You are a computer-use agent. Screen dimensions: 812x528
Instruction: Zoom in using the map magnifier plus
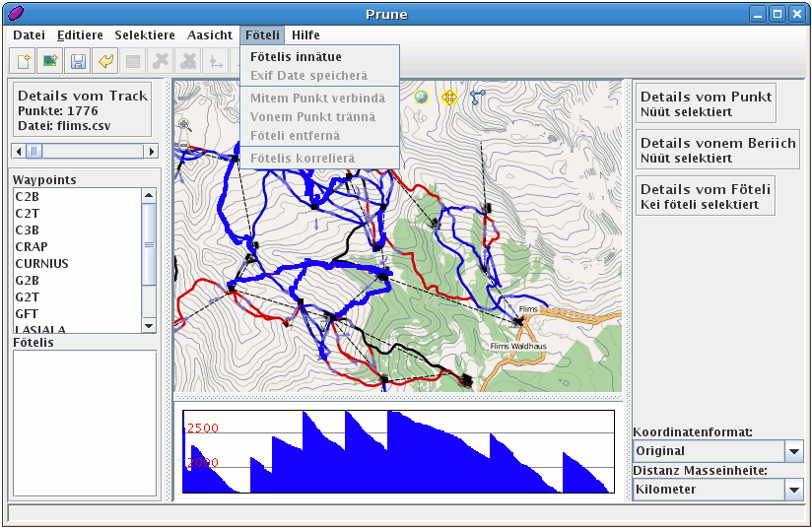point(184,124)
